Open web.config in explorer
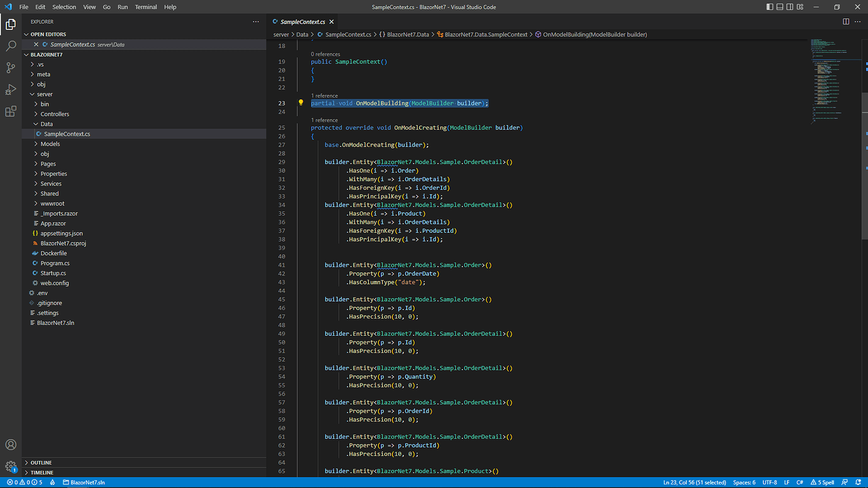This screenshot has height=488, width=868. (55, 283)
